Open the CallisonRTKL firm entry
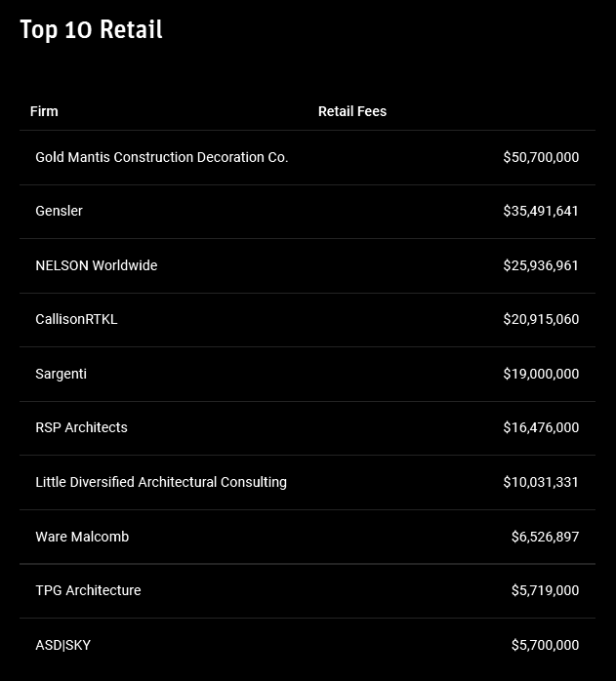 tap(76, 319)
